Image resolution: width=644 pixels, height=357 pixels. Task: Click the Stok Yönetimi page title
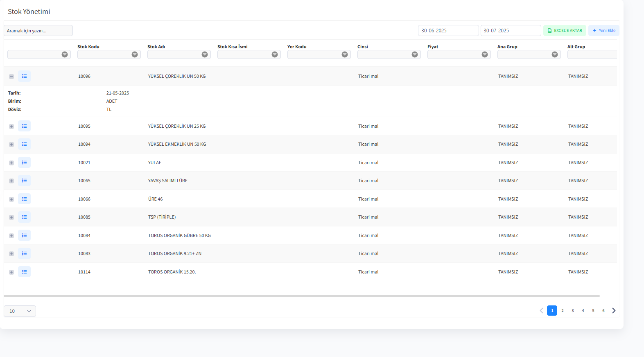pos(29,11)
